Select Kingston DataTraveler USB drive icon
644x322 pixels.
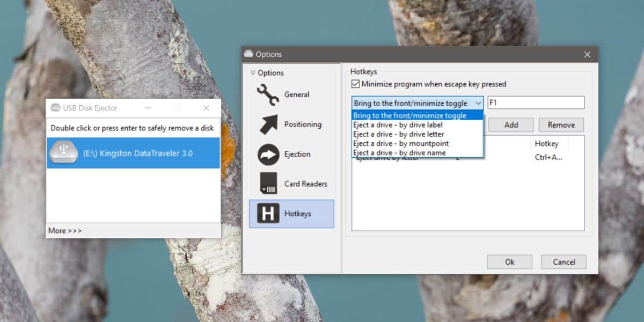click(x=63, y=153)
